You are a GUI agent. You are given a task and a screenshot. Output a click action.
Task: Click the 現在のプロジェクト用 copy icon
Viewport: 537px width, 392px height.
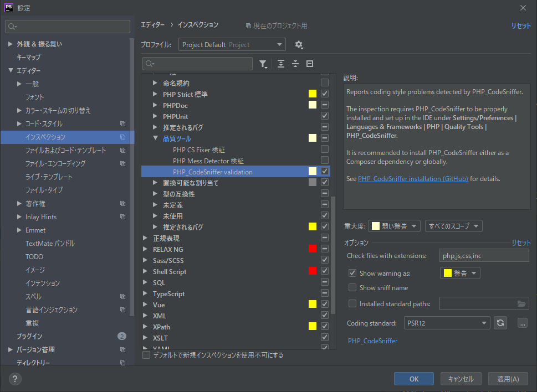(x=248, y=25)
